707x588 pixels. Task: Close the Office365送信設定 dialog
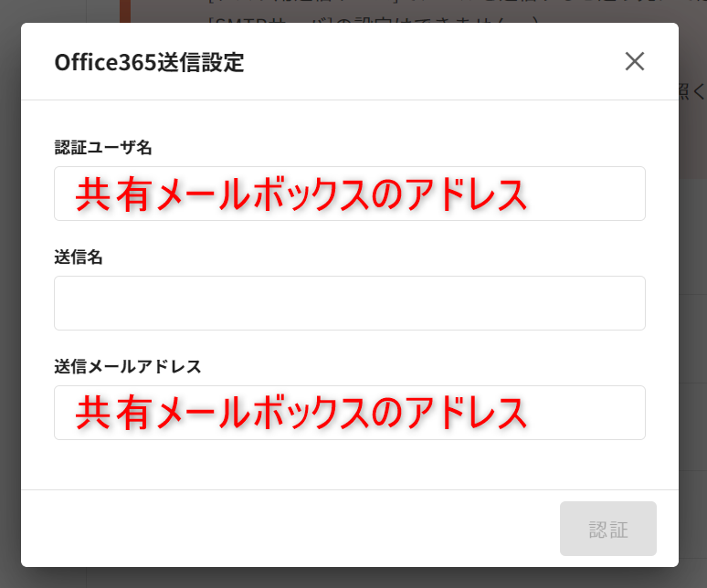point(635,61)
